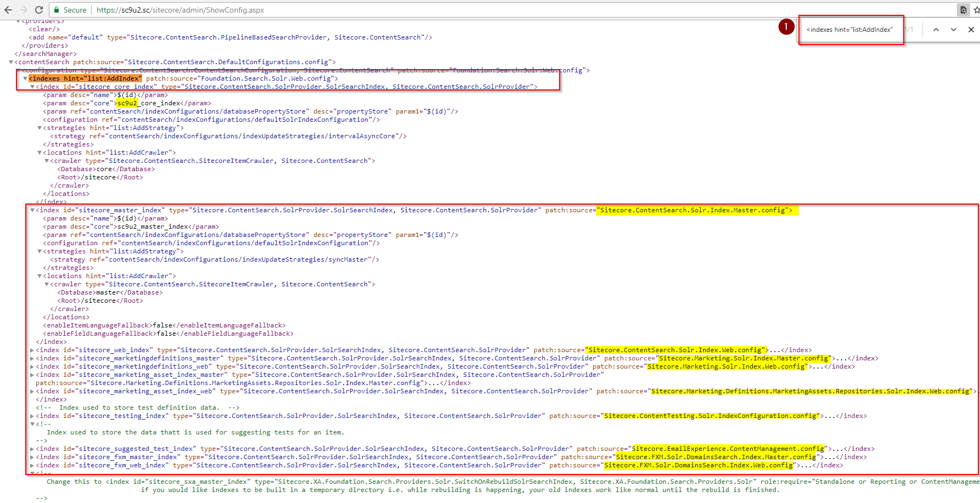Image resolution: width=980 pixels, height=503 pixels.
Task: Collapse crawler node with master database
Action: pos(47,284)
